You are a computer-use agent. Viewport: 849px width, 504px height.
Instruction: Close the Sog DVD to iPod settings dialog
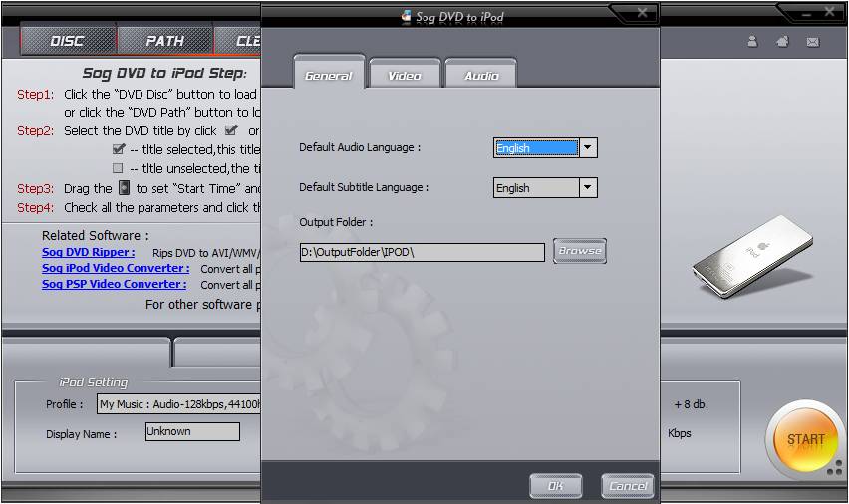pos(642,13)
